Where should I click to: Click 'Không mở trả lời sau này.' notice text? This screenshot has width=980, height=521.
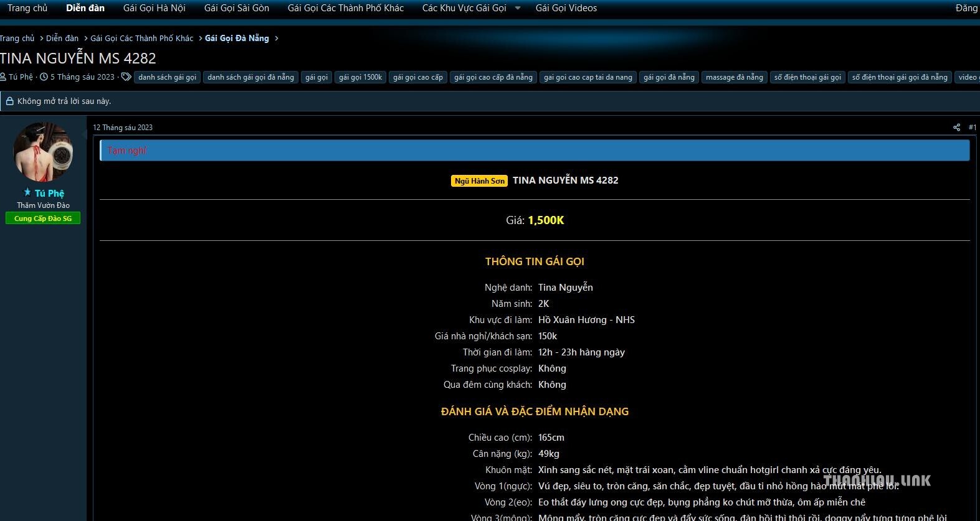tap(64, 101)
